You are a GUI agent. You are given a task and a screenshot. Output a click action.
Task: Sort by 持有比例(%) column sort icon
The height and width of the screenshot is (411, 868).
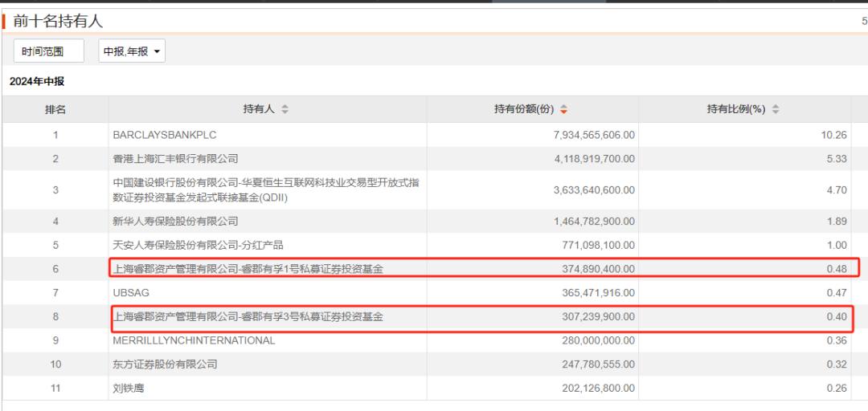click(x=776, y=109)
